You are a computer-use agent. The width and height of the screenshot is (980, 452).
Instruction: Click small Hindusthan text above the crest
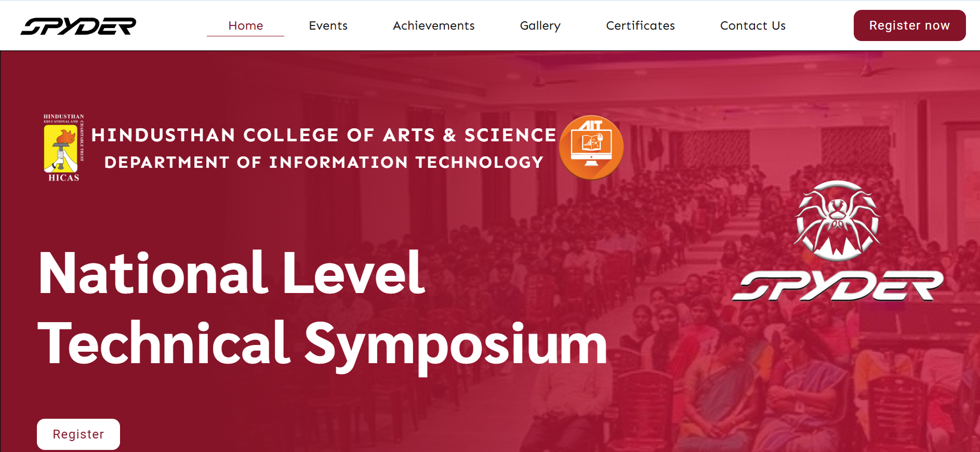[x=63, y=117]
